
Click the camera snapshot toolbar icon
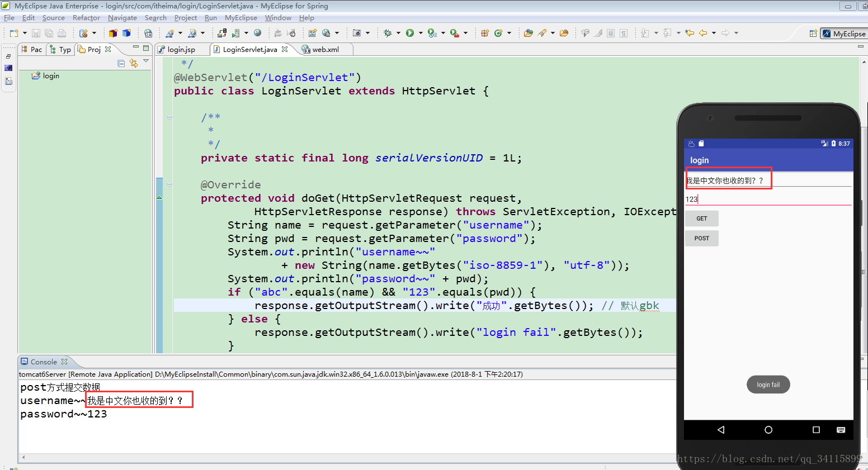[x=357, y=34]
